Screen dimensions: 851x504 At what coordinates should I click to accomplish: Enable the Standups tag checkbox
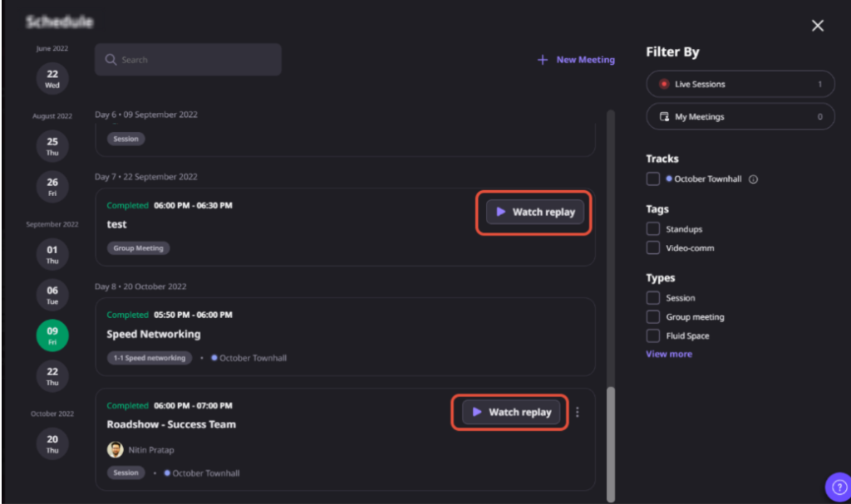tap(653, 228)
